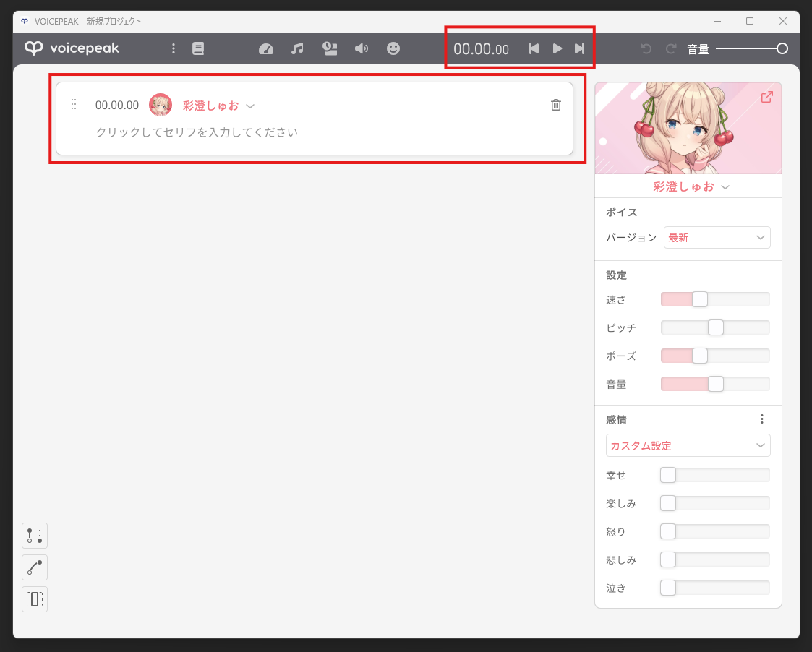Click the 感情 section heading
This screenshot has height=652, width=812.
(x=616, y=420)
